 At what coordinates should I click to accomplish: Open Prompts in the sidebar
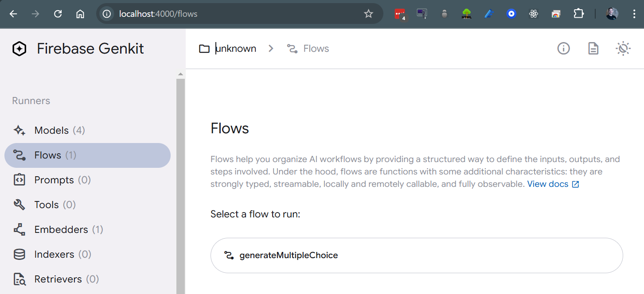point(54,180)
